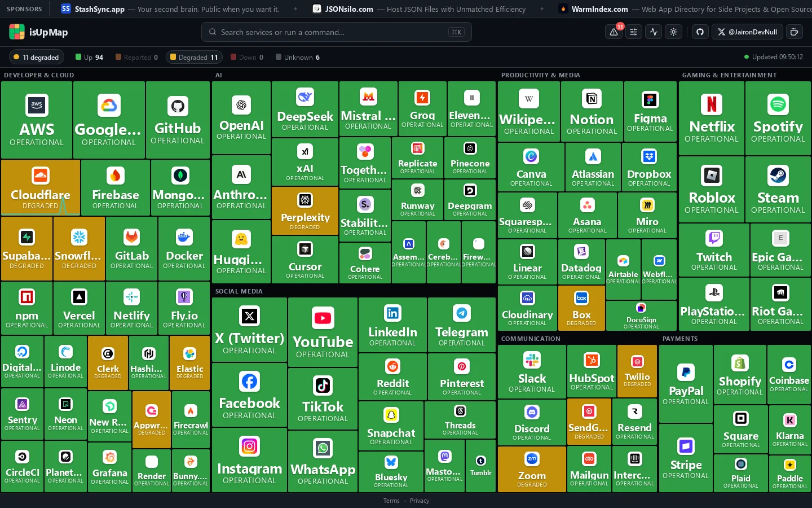
Task: Click the PayPal logo icon
Action: pyautogui.click(x=686, y=372)
